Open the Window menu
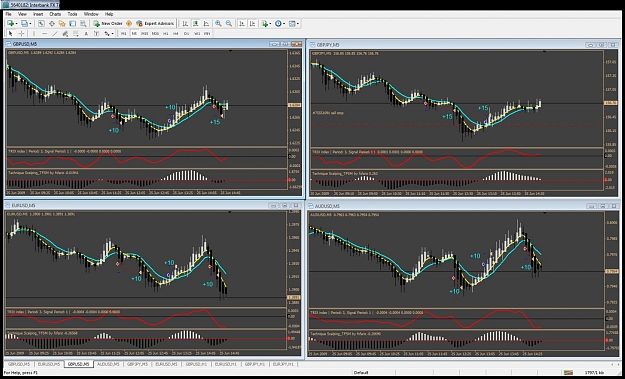Screen dimensions: 625x379 (91, 14)
